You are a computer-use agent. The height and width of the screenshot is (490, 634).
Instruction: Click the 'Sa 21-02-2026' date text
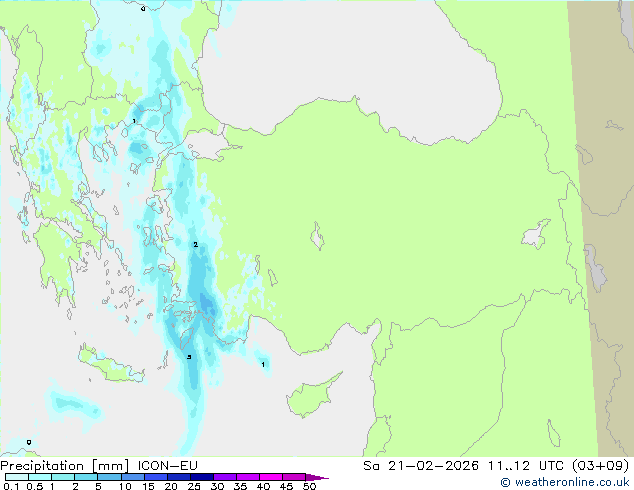pos(421,466)
